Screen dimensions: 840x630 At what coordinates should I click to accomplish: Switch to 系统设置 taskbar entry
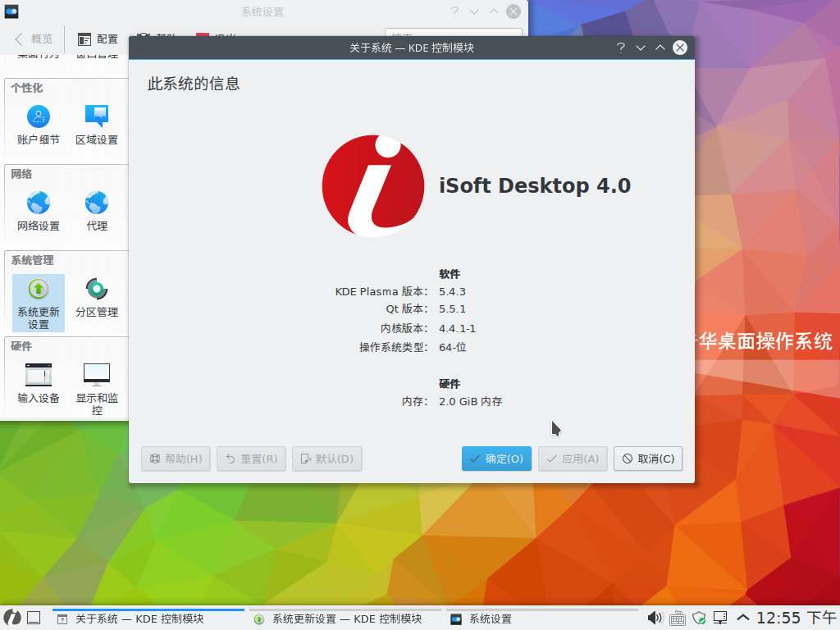click(542, 619)
